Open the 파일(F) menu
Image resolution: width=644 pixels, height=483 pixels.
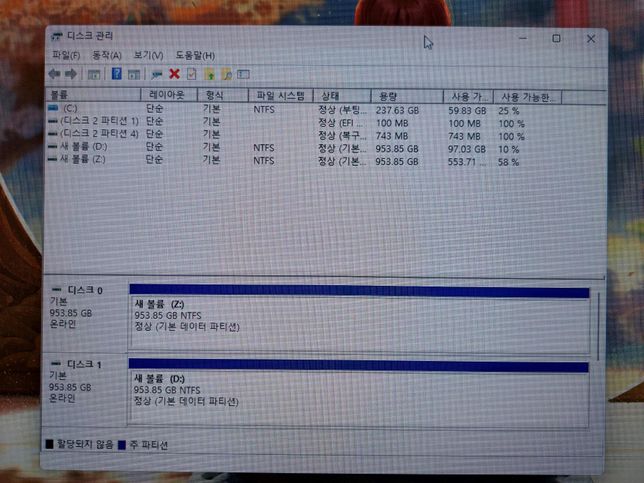point(66,55)
